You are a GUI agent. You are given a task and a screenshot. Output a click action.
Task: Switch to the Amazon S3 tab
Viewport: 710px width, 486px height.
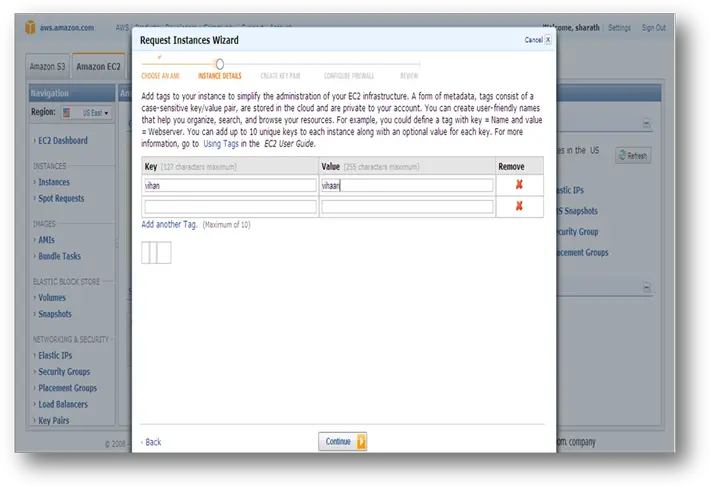point(47,67)
